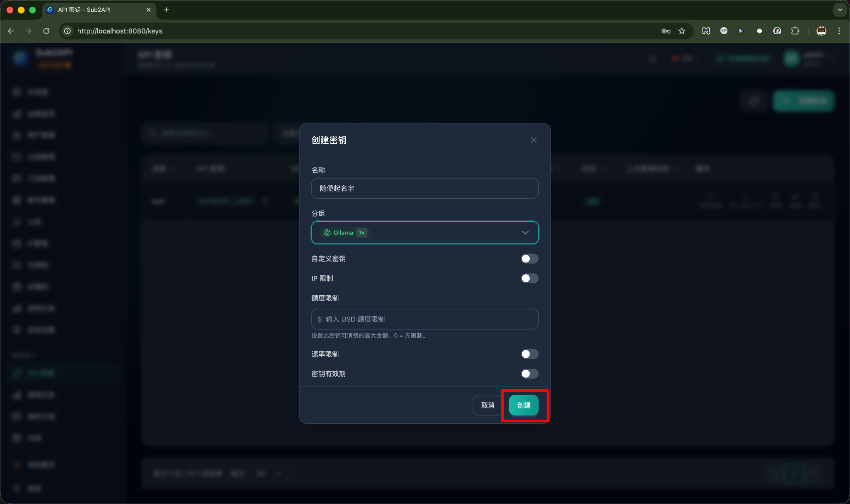Click the 取消 button
Image resolution: width=850 pixels, height=504 pixels.
click(487, 405)
